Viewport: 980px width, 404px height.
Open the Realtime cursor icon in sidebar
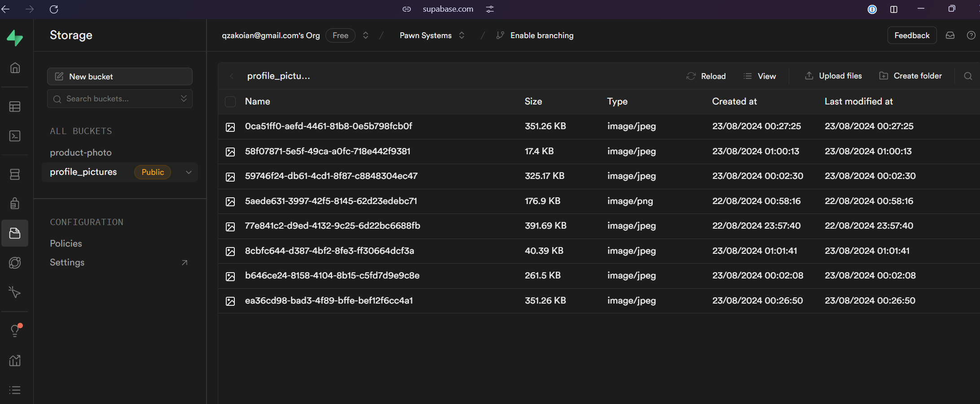click(x=15, y=292)
